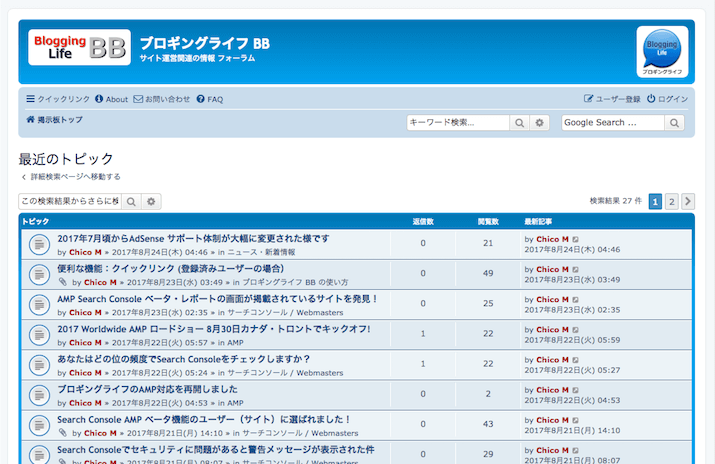Go to page 2 of results

pyautogui.click(x=672, y=201)
